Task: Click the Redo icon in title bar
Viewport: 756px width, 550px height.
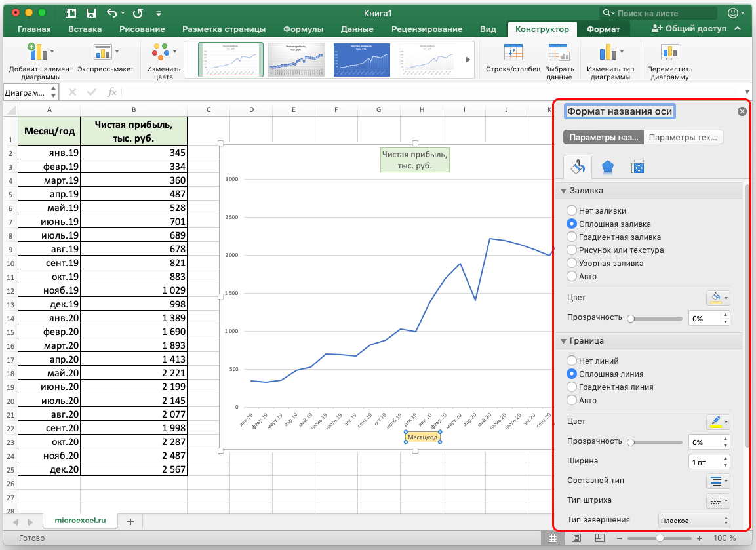Action: [x=138, y=14]
